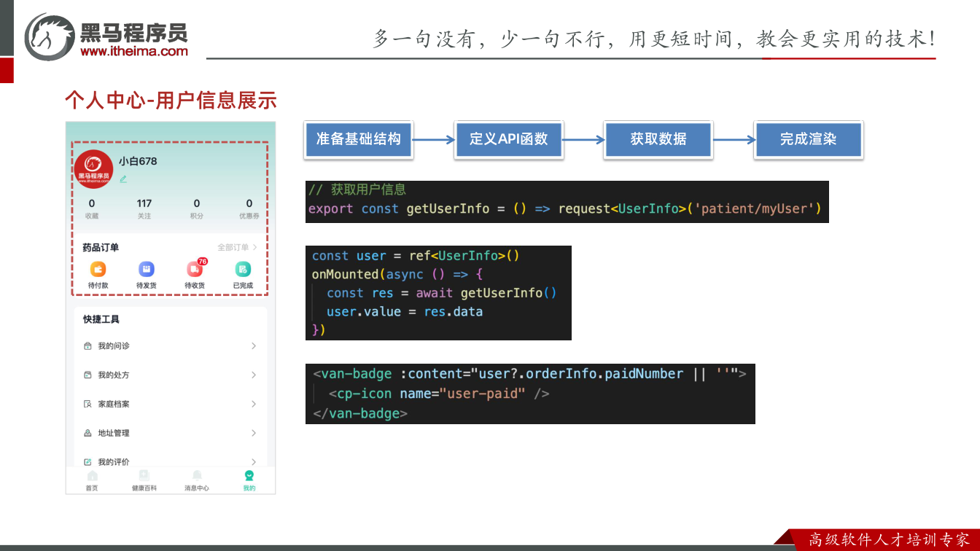Click the 获取数据 step box
Image resolution: width=980 pixels, height=551 pixels.
658,140
